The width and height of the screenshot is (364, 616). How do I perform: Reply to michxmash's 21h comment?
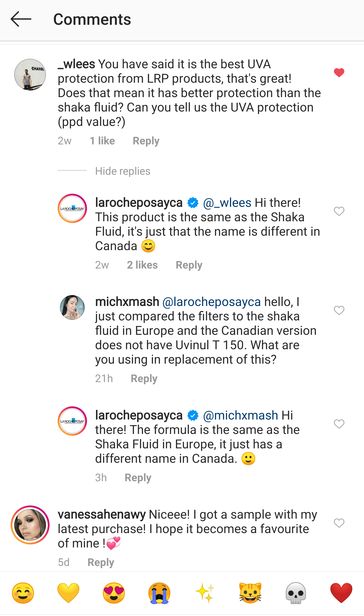click(144, 379)
